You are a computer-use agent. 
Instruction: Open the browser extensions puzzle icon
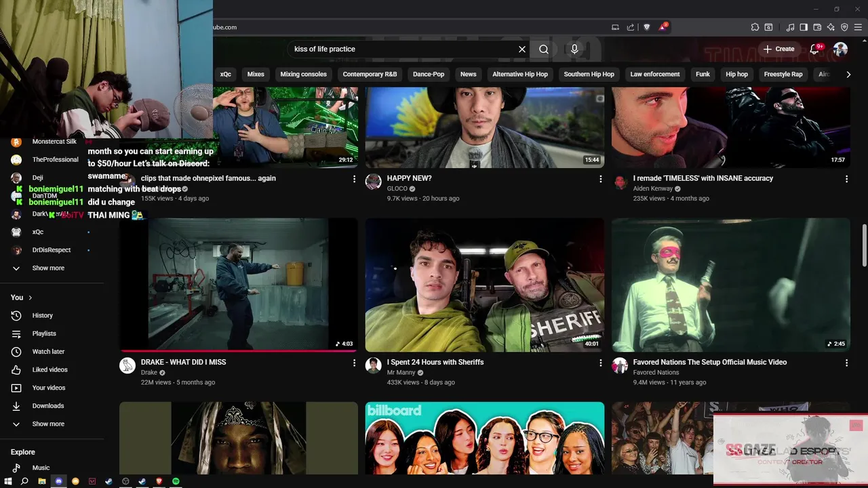tap(755, 27)
